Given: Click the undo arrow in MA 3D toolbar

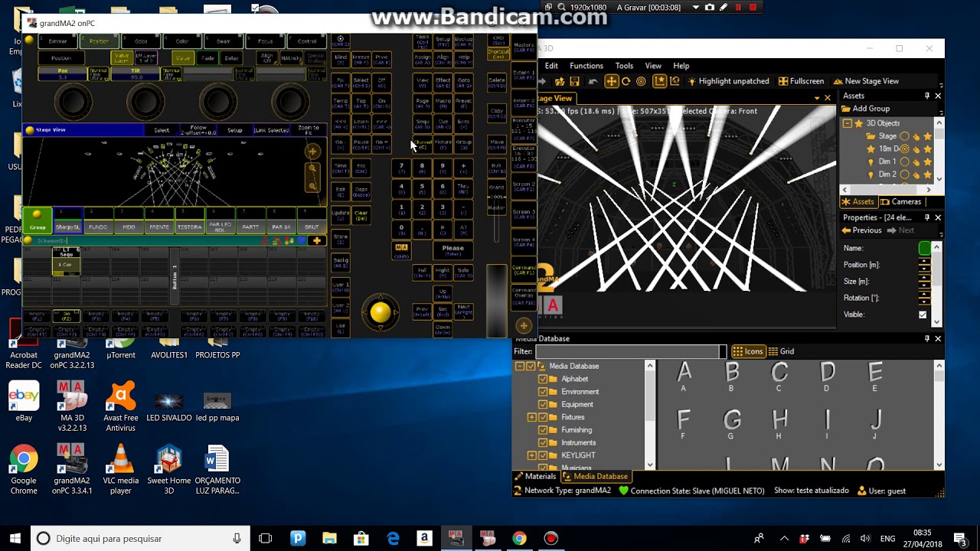Looking at the screenshot, I should point(593,81).
